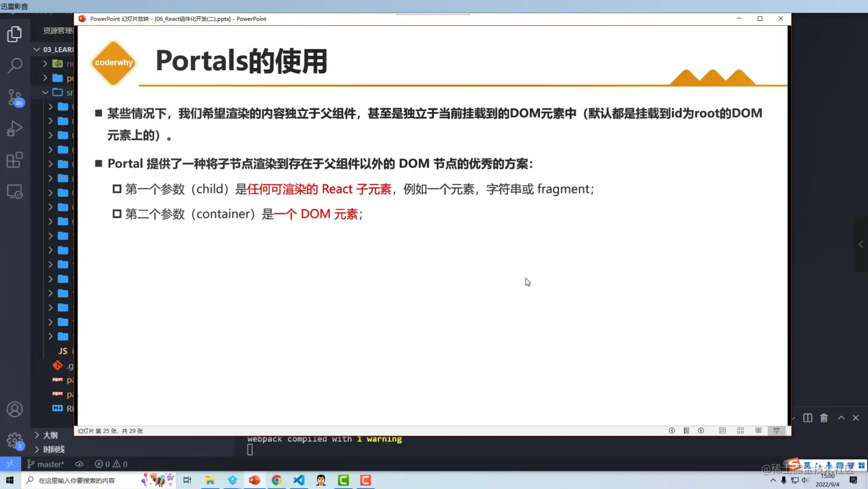
Task: Open the 资源管理器 Explorer panel header
Action: click(x=57, y=30)
